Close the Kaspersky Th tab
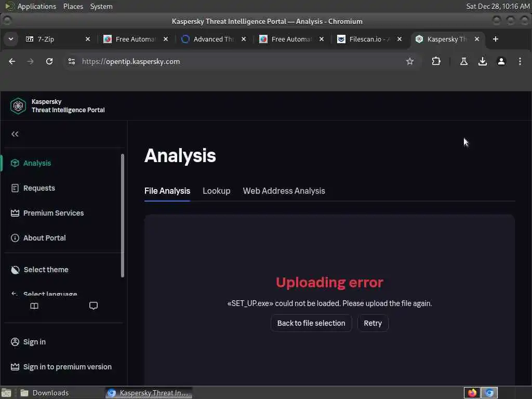Image resolution: width=532 pixels, height=399 pixels. [x=477, y=39]
